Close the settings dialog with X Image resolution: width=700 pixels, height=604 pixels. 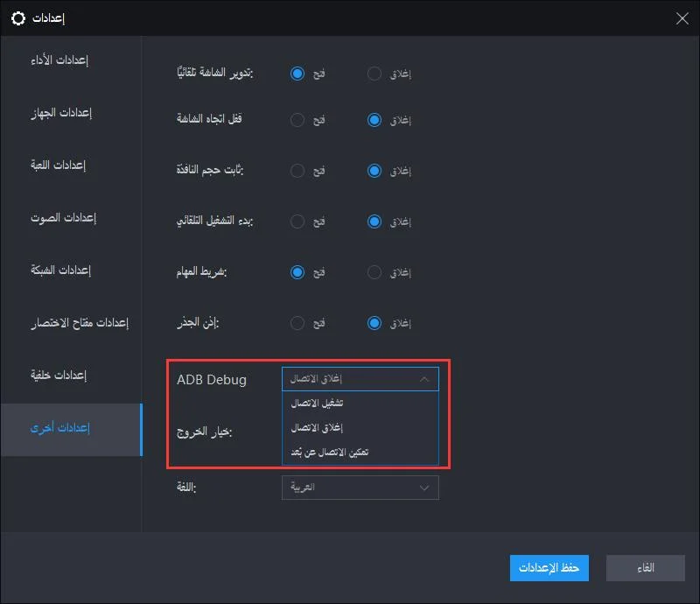[x=682, y=18]
